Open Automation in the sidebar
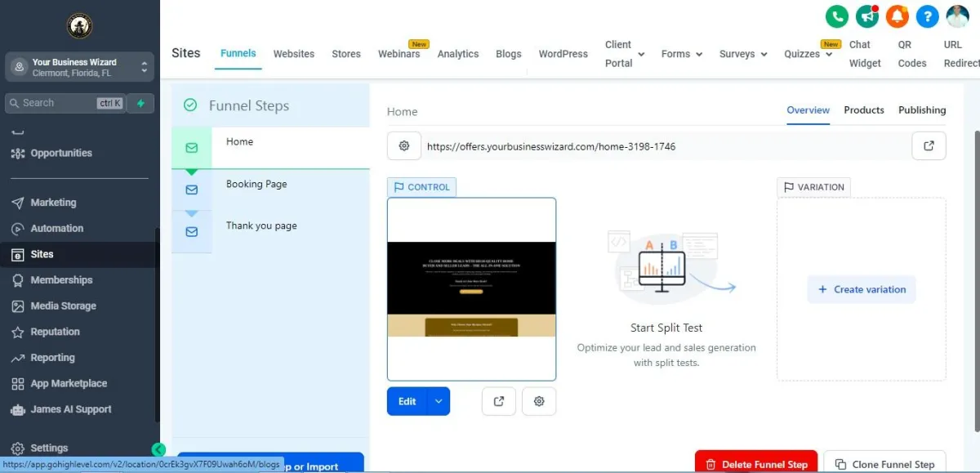 [57, 229]
